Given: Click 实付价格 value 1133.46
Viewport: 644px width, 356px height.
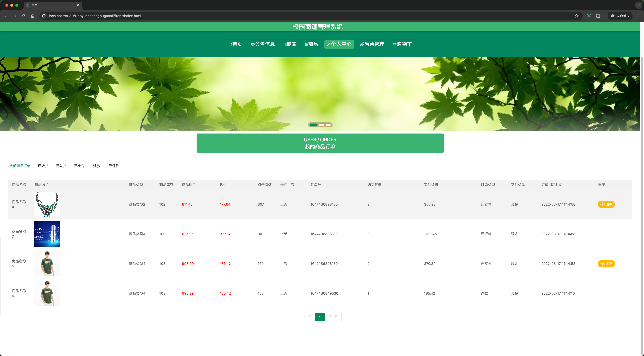Looking at the screenshot, I should click(x=430, y=234).
